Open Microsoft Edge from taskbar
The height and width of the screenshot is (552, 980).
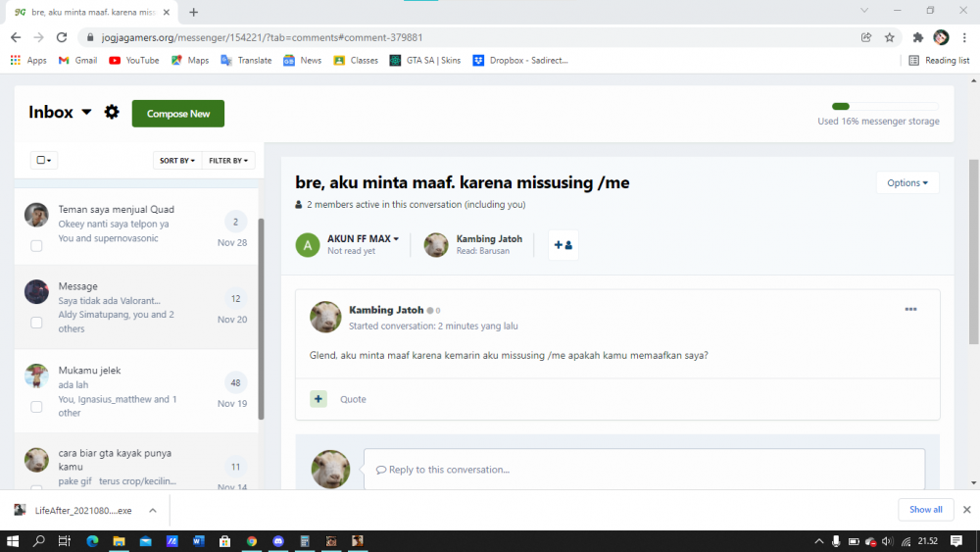[92, 541]
